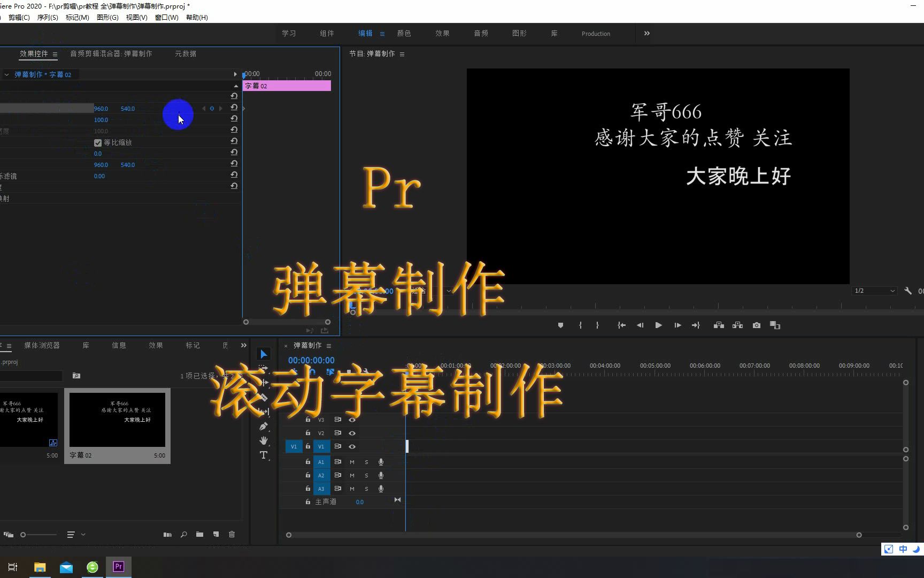Select the Hand tool
Image resolution: width=924 pixels, height=578 pixels.
point(264,440)
